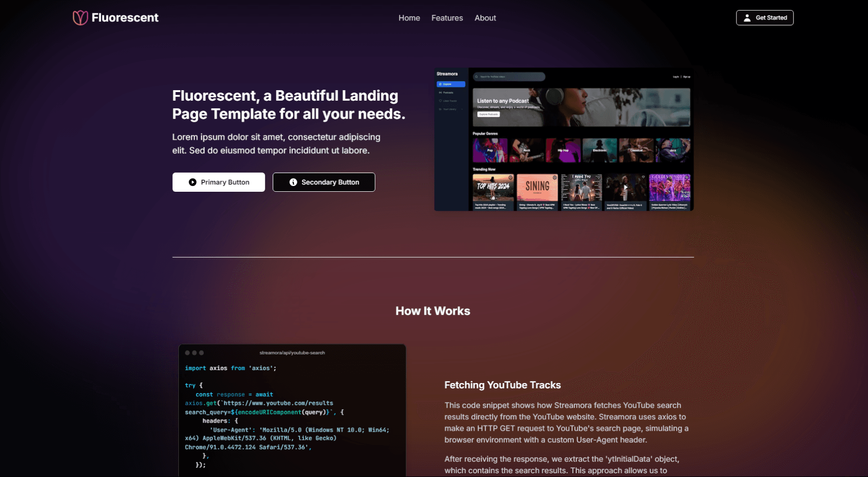This screenshot has height=477, width=868.
Task: Click the "Fetching YouTube Tracks" heading
Action: pos(503,385)
